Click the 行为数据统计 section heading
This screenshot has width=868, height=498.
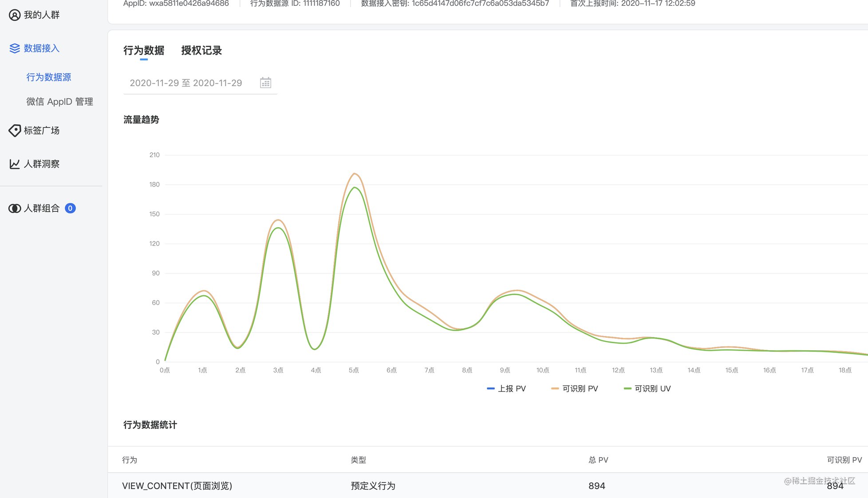(x=150, y=425)
